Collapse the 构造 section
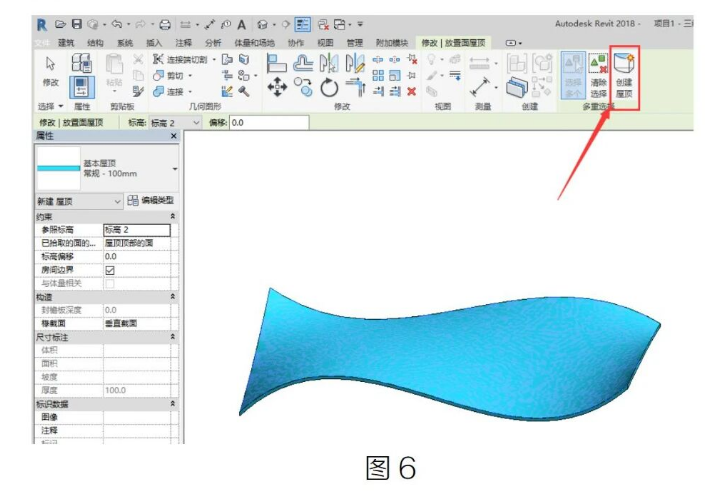The image size is (717, 502). pos(172,297)
